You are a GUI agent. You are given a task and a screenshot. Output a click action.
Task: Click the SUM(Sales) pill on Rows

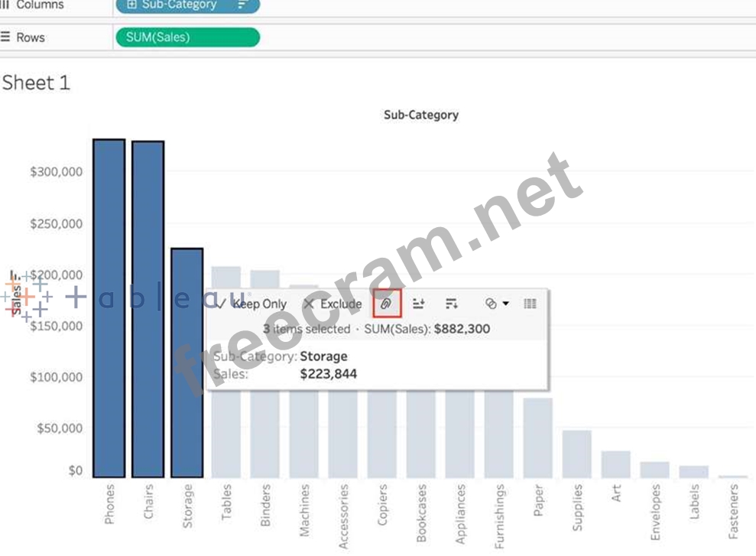[187, 37]
